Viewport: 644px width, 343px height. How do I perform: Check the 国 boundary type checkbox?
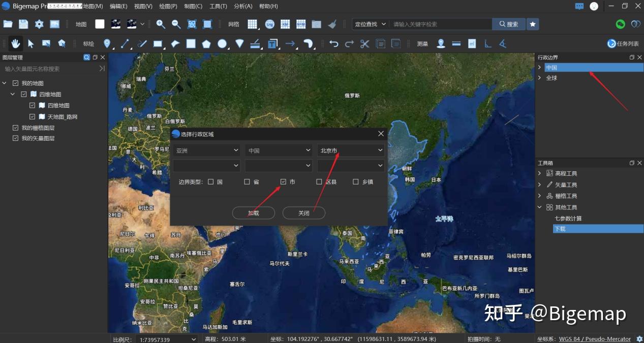point(211,182)
